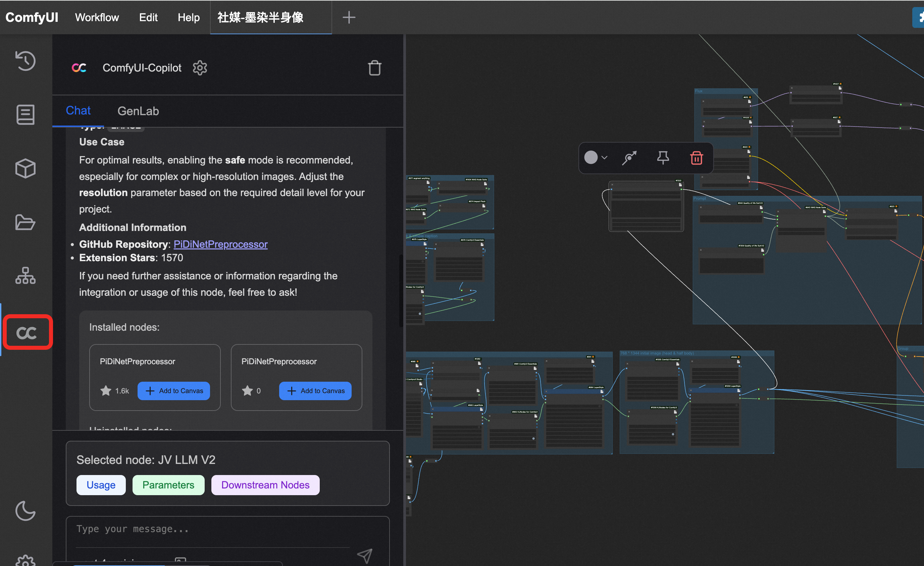
Task: Expand the node color dropdown chevron
Action: click(x=605, y=158)
